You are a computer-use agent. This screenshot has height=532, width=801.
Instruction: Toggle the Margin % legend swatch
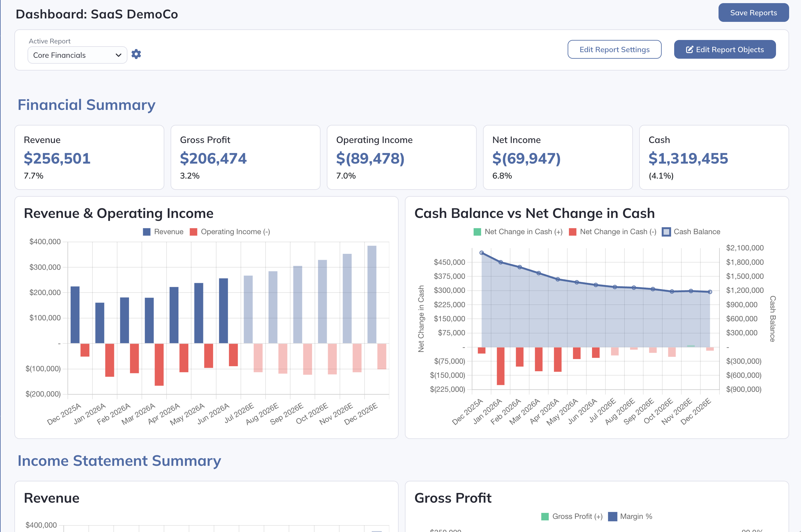pyautogui.click(x=612, y=516)
